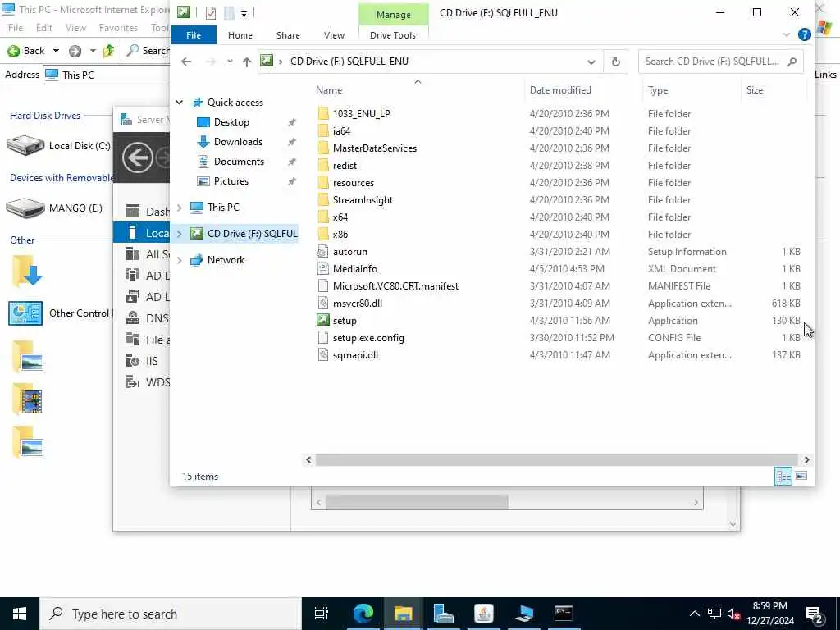
Task: Click Type here to search box
Action: (x=171, y=614)
